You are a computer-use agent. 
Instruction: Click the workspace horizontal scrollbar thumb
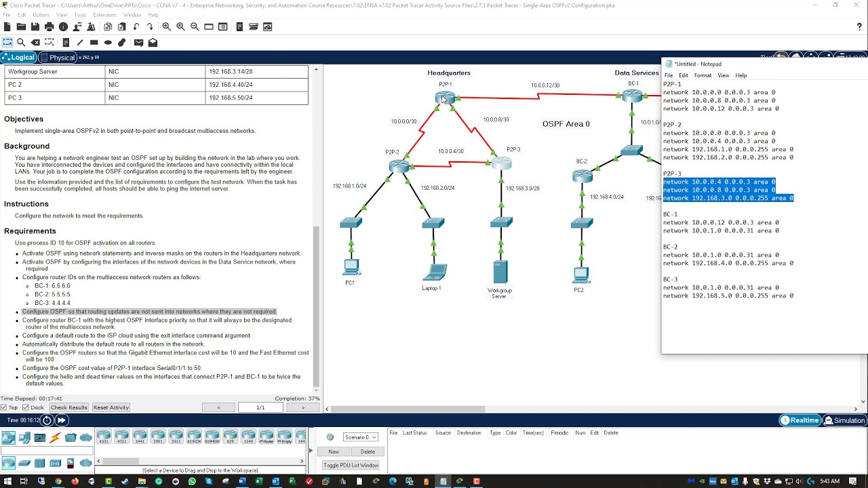pos(408,409)
